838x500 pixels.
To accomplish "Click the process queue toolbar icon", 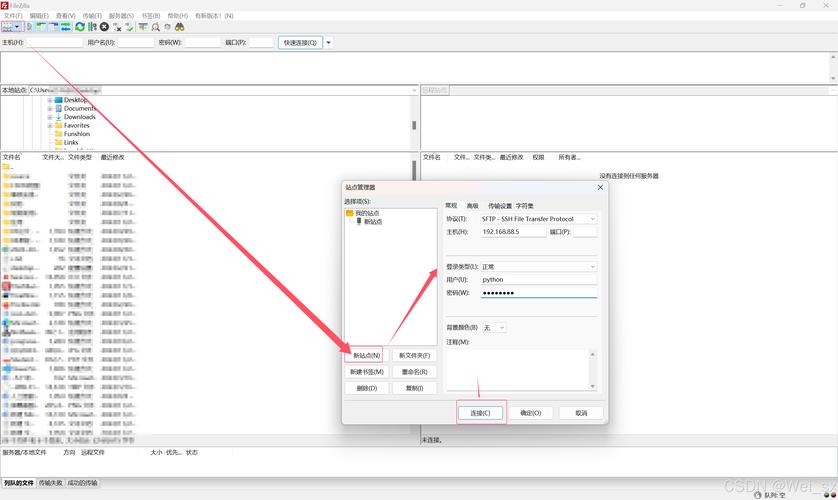I will (x=92, y=27).
